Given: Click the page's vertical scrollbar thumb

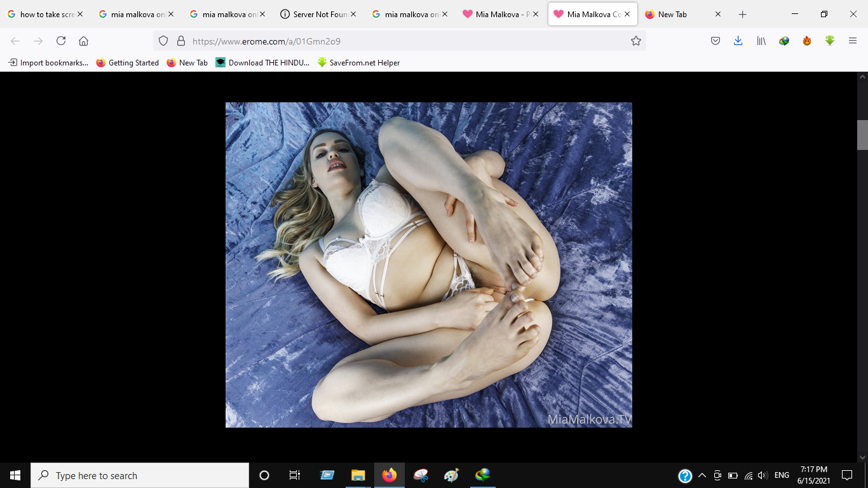Looking at the screenshot, I should [x=862, y=135].
